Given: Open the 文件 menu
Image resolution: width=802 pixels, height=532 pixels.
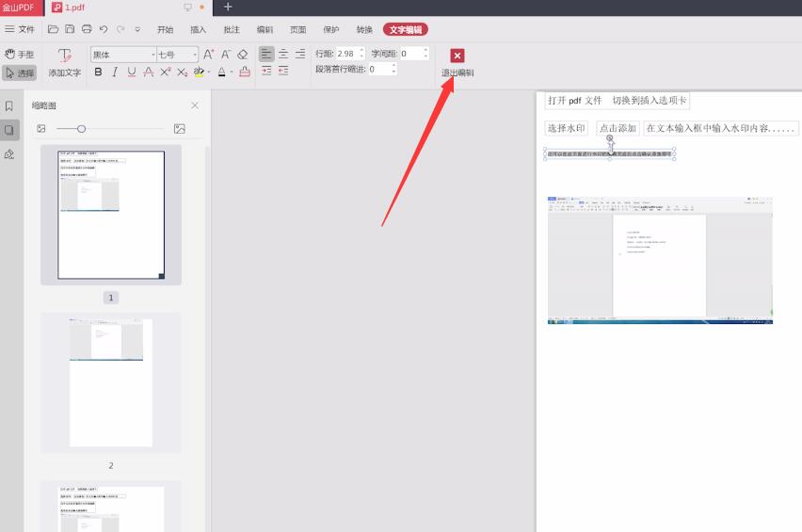Looking at the screenshot, I should tap(20, 29).
